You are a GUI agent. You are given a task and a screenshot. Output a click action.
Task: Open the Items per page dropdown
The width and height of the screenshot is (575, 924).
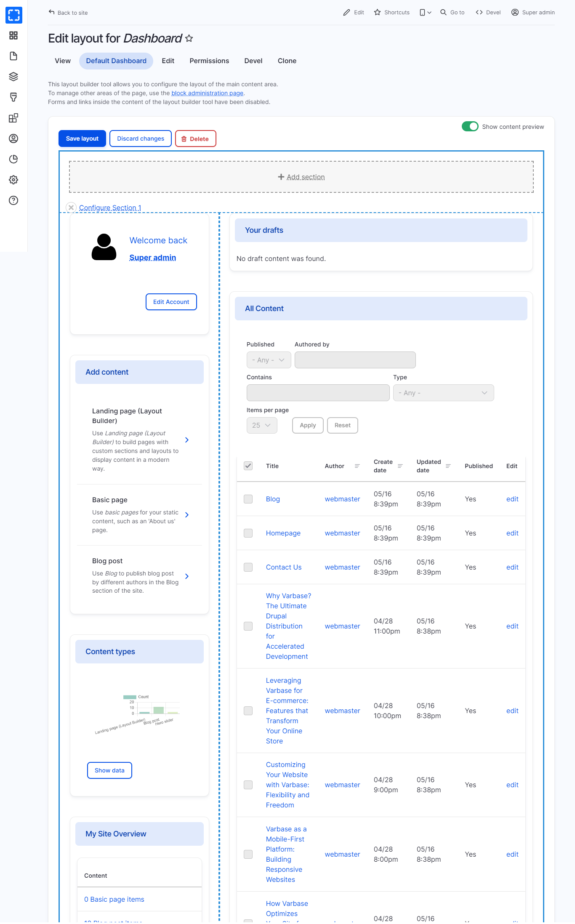pyautogui.click(x=261, y=426)
